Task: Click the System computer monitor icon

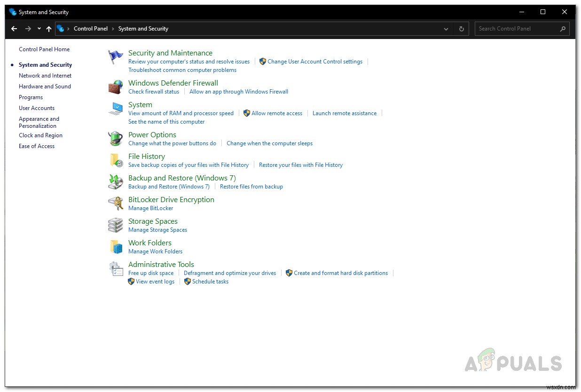Action: pyautogui.click(x=116, y=109)
